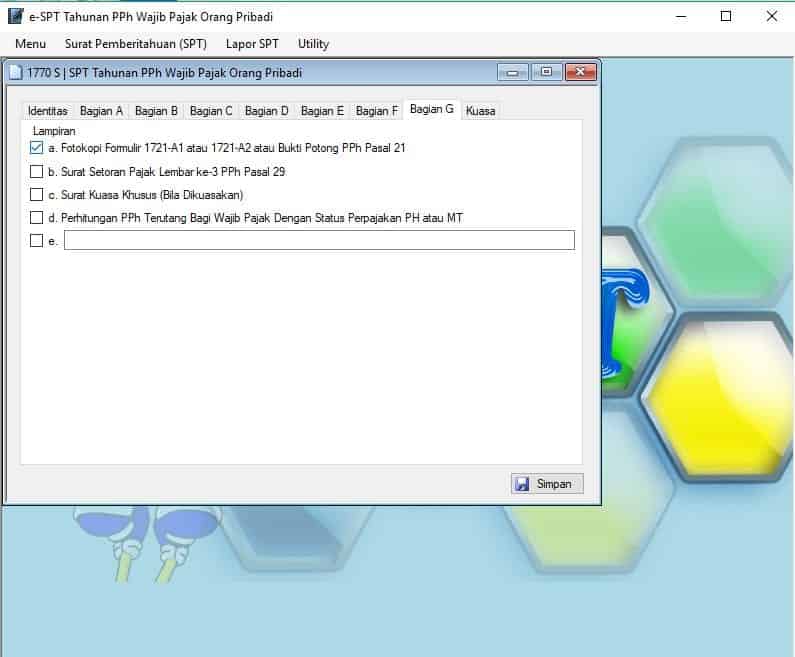The width and height of the screenshot is (795, 657).
Task: Check Surat Kuasa Khusus checkbox
Action: click(x=37, y=195)
